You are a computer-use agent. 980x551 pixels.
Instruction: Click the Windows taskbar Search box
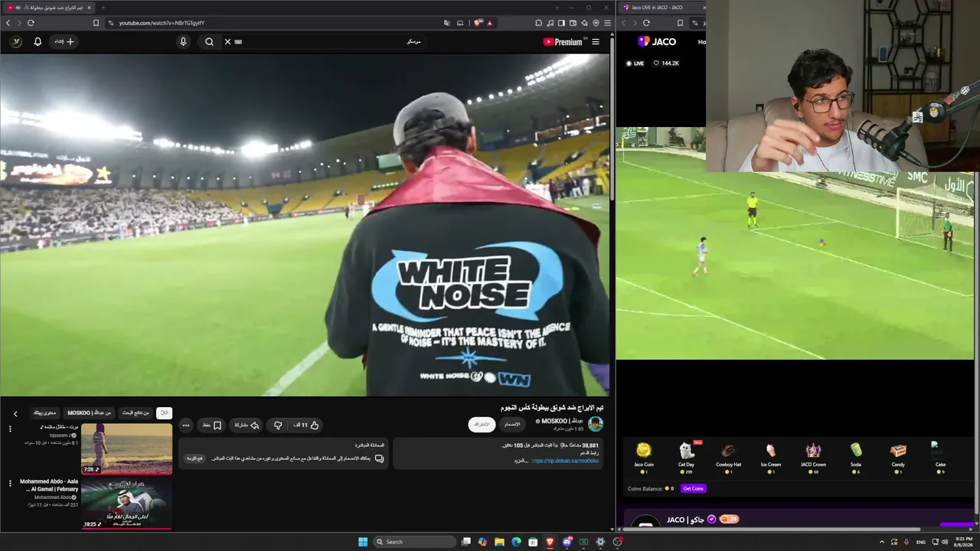point(413,542)
